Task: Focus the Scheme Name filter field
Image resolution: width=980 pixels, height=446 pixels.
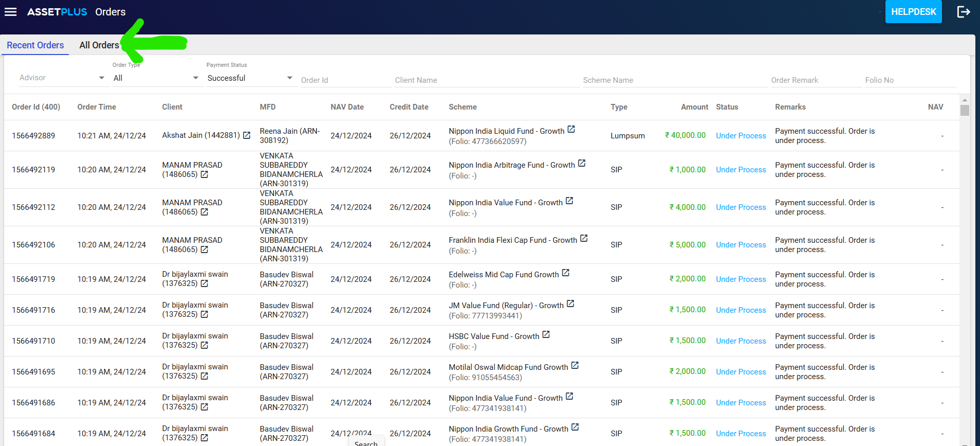Action: click(x=675, y=80)
